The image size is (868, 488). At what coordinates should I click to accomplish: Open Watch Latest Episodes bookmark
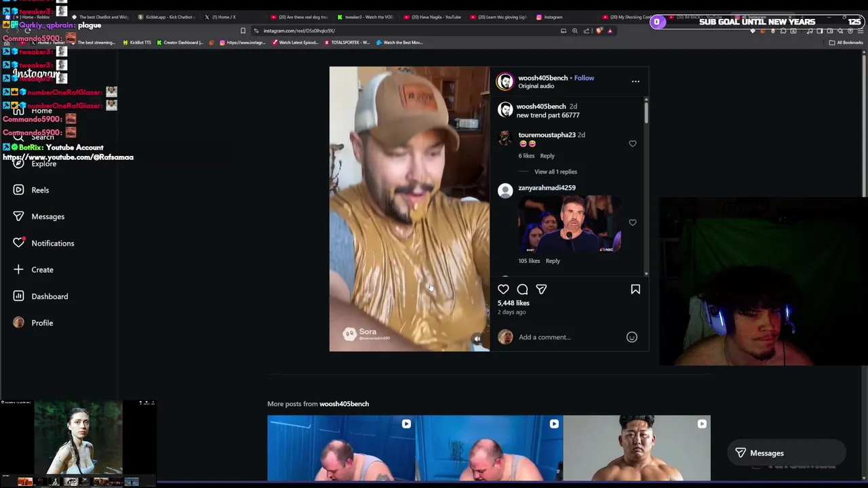point(295,43)
